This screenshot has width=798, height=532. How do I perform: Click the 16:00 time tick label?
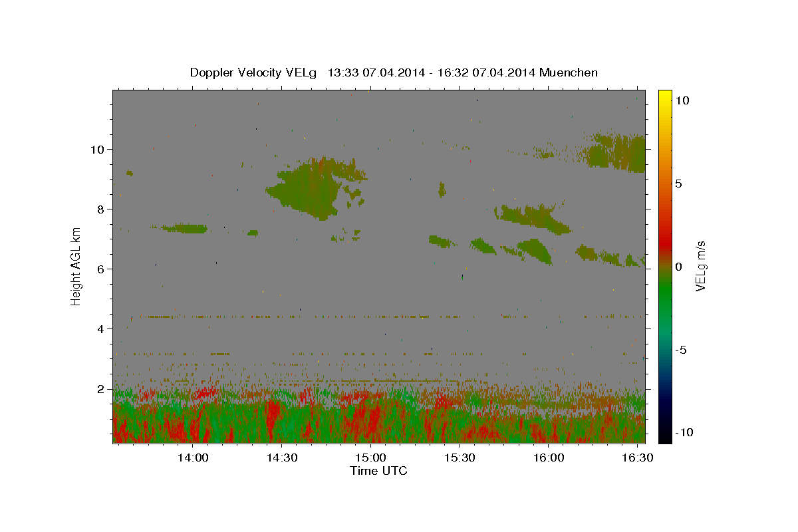pyautogui.click(x=549, y=458)
